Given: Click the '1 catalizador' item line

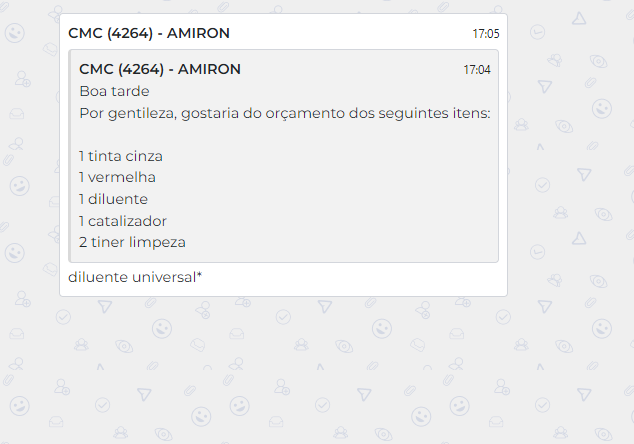Looking at the screenshot, I should [122, 220].
